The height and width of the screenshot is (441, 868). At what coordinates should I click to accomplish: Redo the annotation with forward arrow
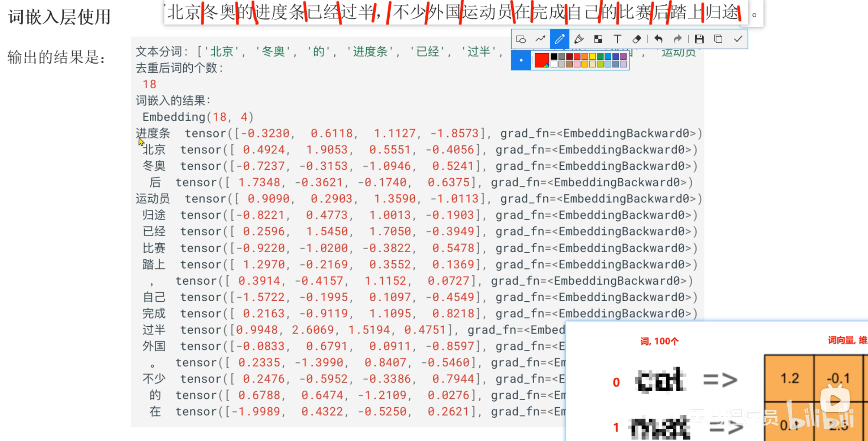coord(677,39)
